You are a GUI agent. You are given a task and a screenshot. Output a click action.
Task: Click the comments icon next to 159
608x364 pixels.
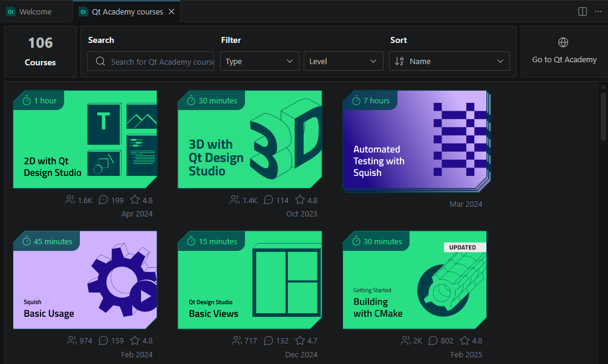pyautogui.click(x=103, y=340)
